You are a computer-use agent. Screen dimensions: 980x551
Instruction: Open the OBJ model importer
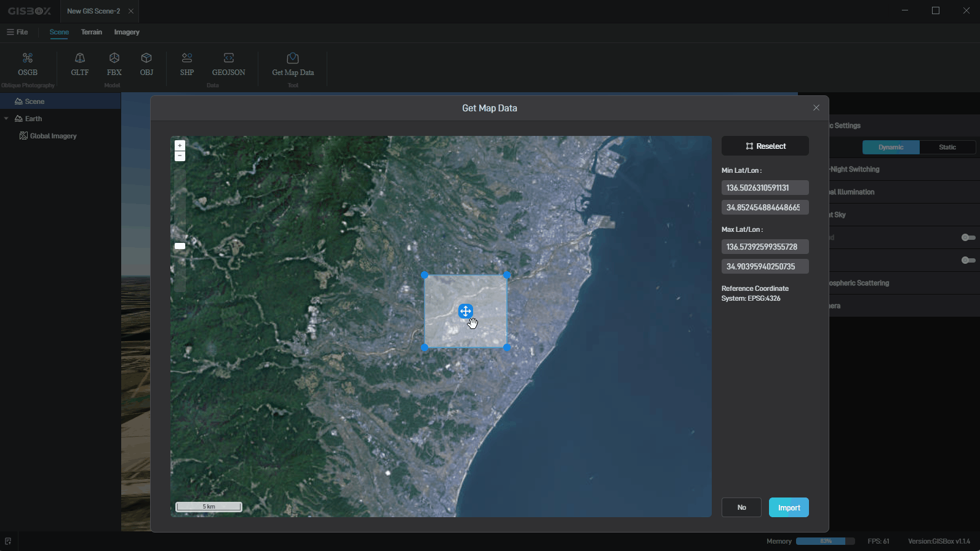pyautogui.click(x=146, y=64)
